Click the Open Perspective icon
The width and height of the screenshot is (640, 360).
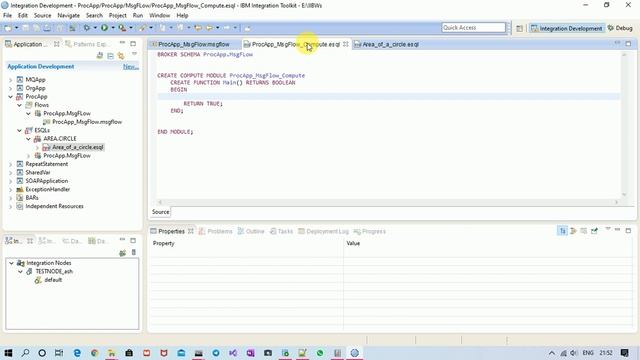pyautogui.click(x=519, y=28)
